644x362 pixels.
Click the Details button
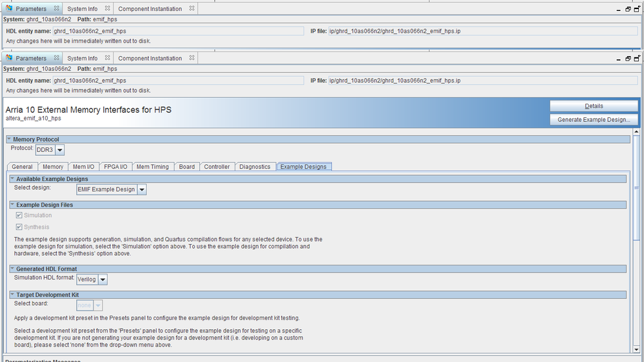[x=594, y=106]
